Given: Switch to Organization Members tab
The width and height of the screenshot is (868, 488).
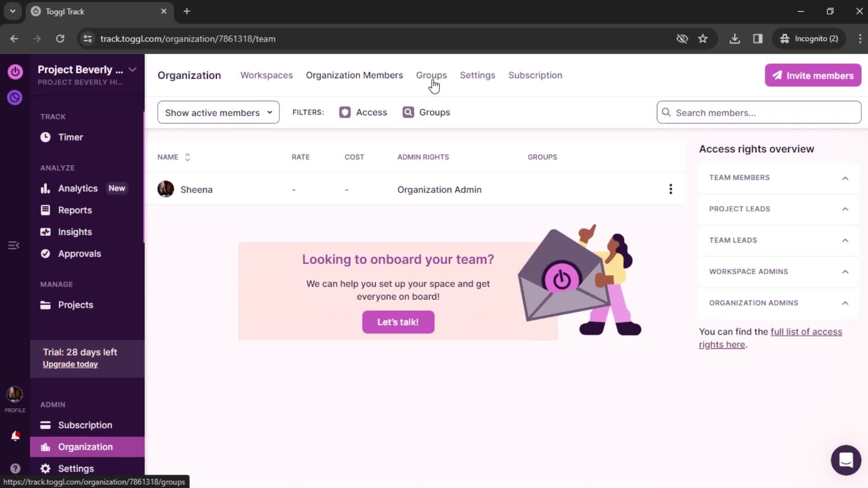Looking at the screenshot, I should coord(354,75).
